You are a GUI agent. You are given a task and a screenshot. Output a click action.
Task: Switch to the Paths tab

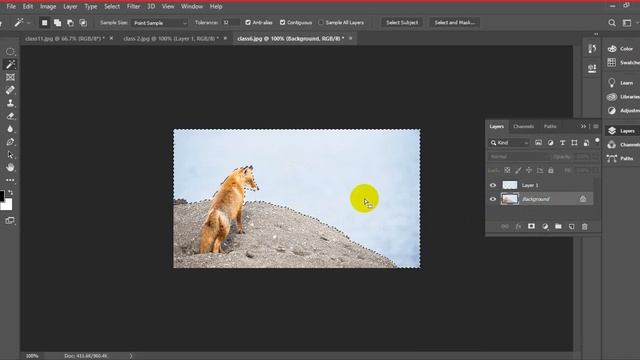(x=550, y=127)
